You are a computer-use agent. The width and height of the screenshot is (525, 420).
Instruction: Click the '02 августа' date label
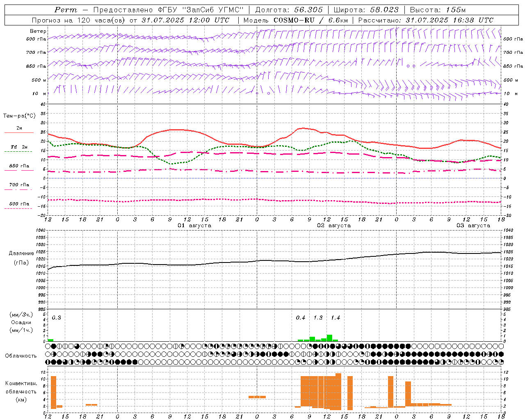[334, 226]
